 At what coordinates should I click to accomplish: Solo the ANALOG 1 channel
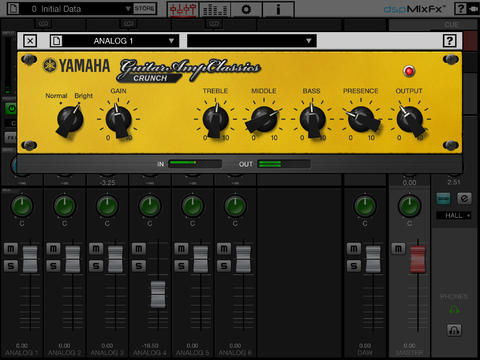(x=11, y=266)
